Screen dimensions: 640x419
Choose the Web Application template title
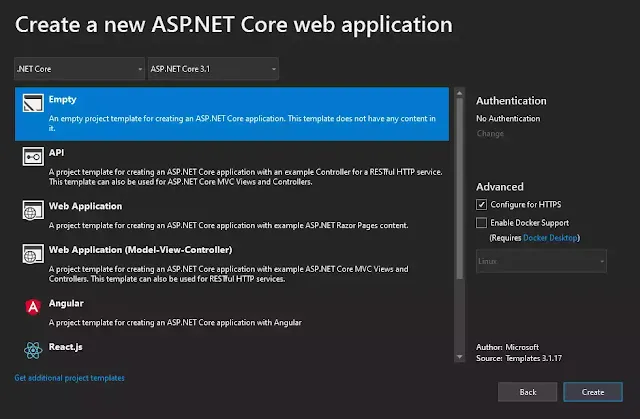(85, 206)
